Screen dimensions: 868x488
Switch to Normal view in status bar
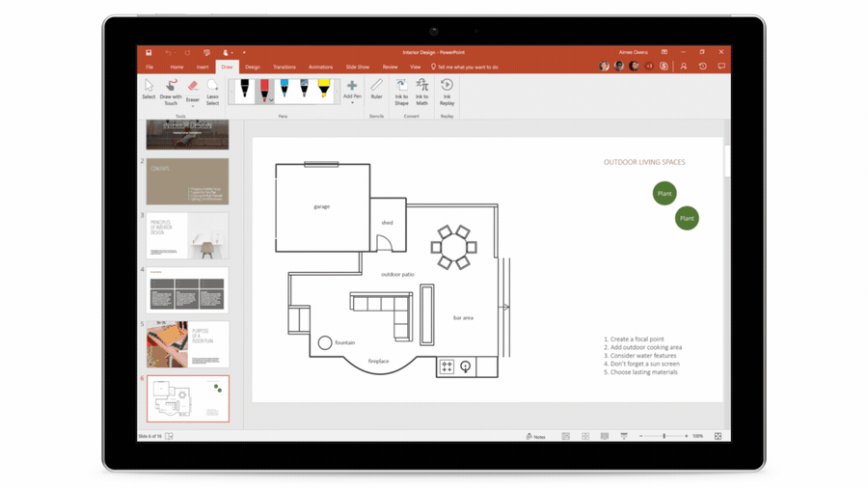pos(565,436)
